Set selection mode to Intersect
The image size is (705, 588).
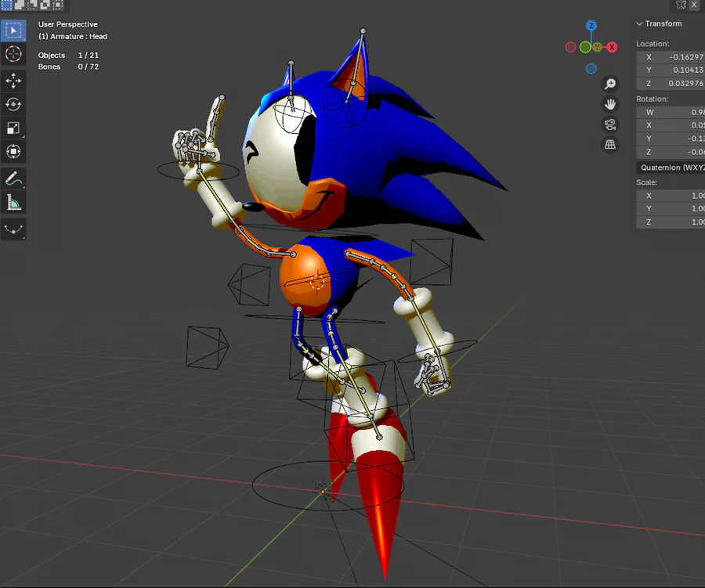click(x=58, y=5)
